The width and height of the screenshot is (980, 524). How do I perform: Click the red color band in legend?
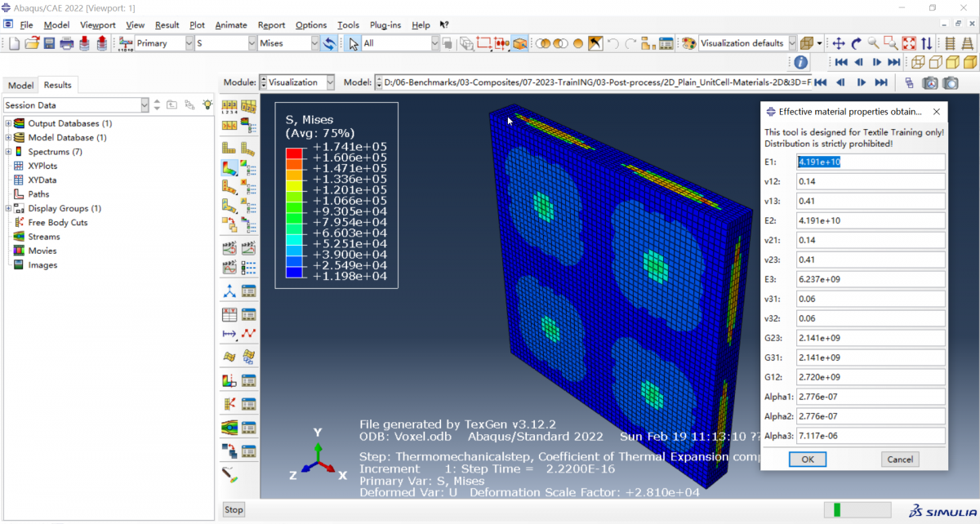click(293, 153)
